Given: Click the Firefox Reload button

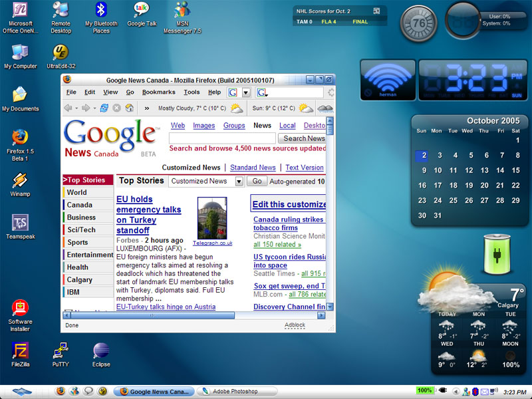Looking at the screenshot, I should [104, 108].
